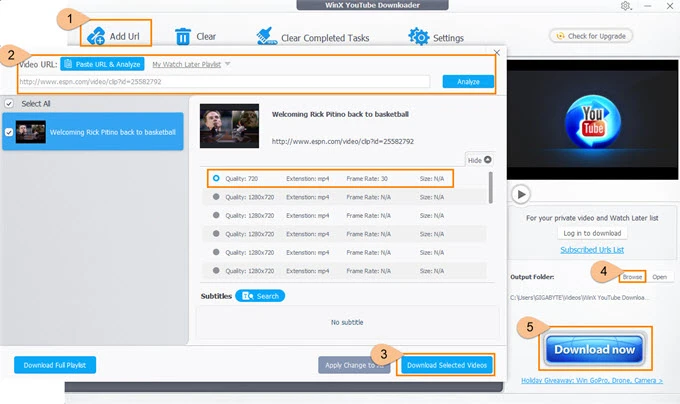Click the video URL text under the title
The image size is (680, 404).
(343, 141)
